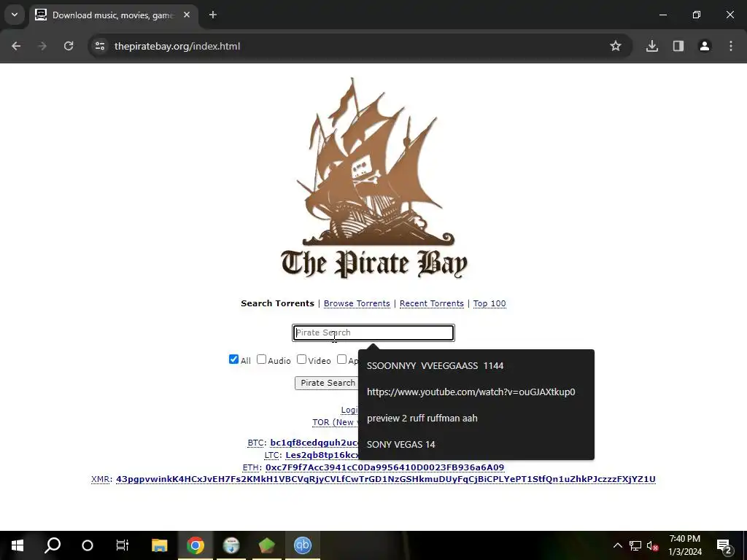Image resolution: width=747 pixels, height=560 pixels.
Task: Select SONY VEGAS 14 suggestion
Action: 476,444
